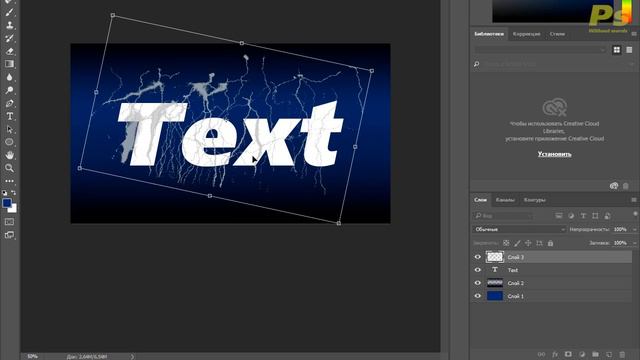Select the Zoom magnifier tool
The width and height of the screenshot is (640, 360).
coord(9,168)
